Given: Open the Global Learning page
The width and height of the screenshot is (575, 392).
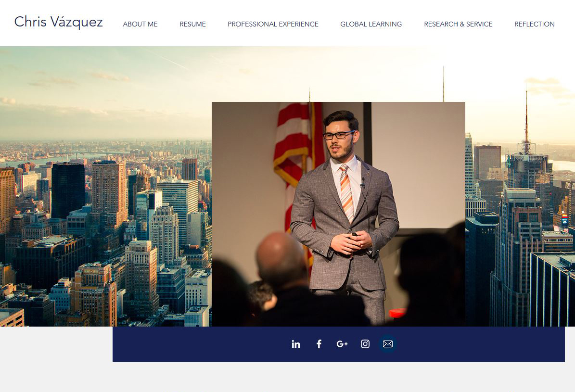Looking at the screenshot, I should [371, 24].
